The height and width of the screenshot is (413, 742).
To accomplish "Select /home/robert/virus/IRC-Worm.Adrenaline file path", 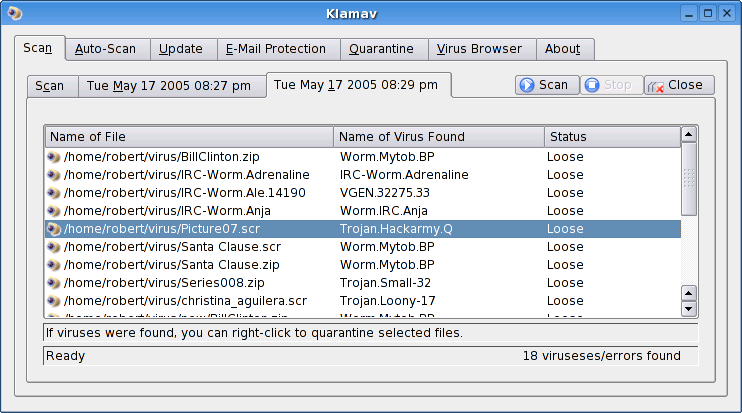I will click(187, 175).
